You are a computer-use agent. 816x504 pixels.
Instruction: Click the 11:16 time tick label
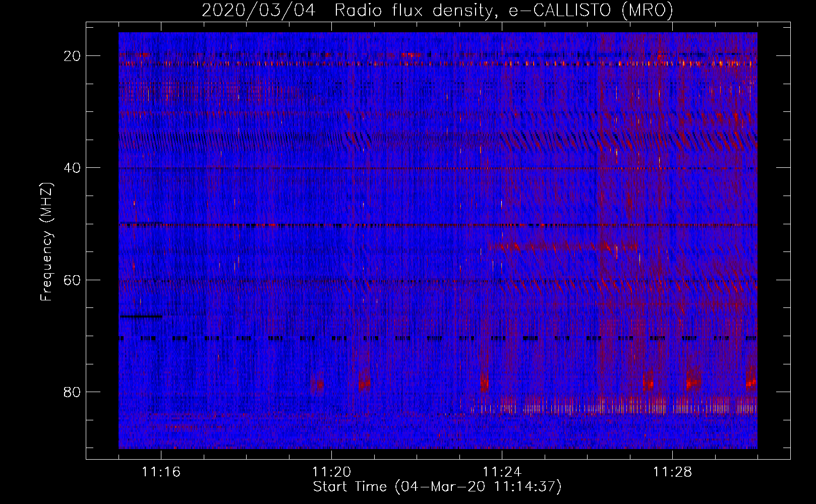tap(161, 472)
